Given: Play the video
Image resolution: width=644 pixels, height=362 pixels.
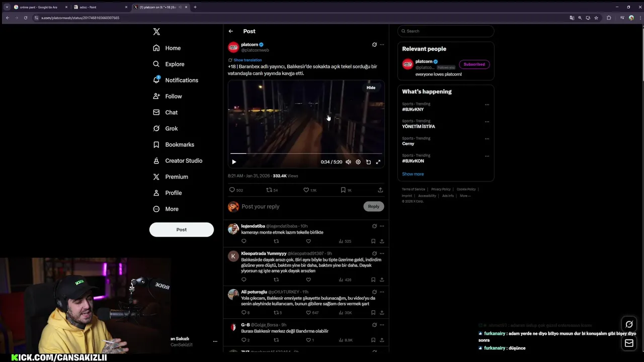Looking at the screenshot, I should tap(234, 162).
